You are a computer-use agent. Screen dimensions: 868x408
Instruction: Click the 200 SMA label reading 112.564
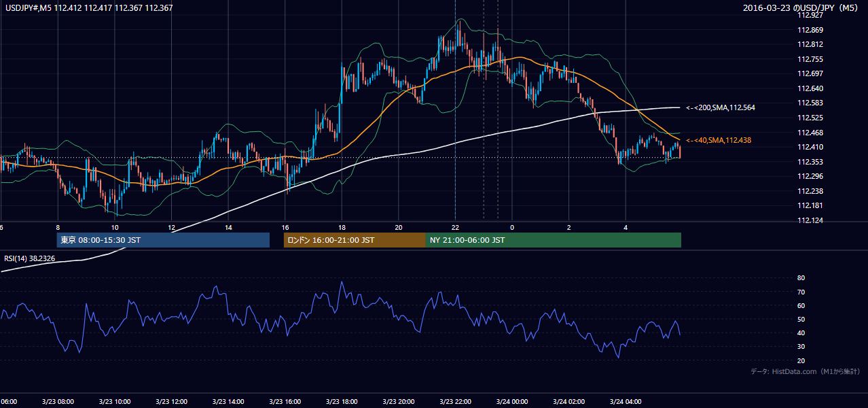[x=721, y=107]
